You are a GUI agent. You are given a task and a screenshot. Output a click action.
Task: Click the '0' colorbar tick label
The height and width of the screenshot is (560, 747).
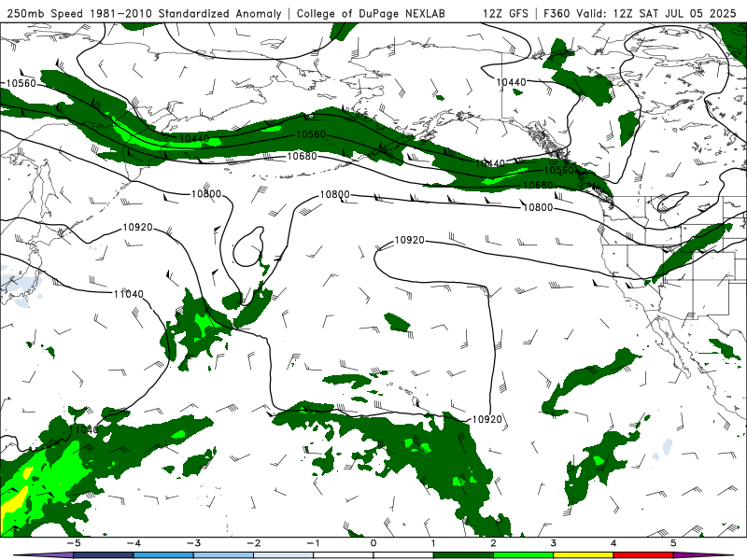[x=373, y=543]
